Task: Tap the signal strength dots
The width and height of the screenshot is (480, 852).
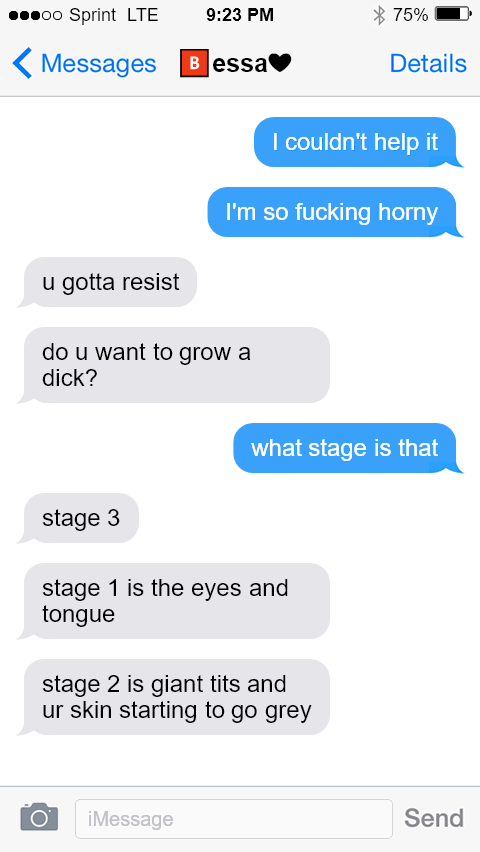Action: click(x=36, y=15)
